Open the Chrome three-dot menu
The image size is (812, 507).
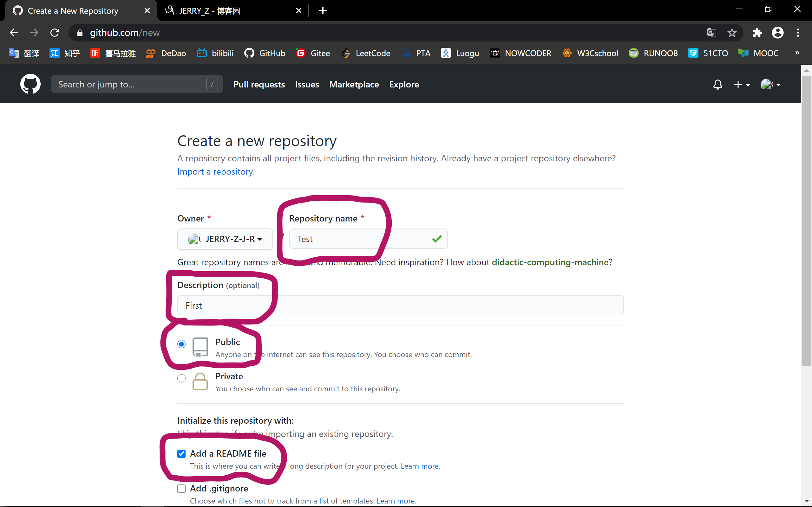[x=798, y=33]
